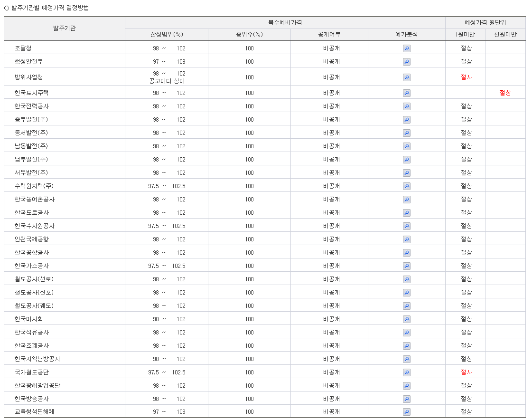Open 예가분석 magnifier icon for 한국전력공사
This screenshot has width=532, height=420.
point(406,106)
